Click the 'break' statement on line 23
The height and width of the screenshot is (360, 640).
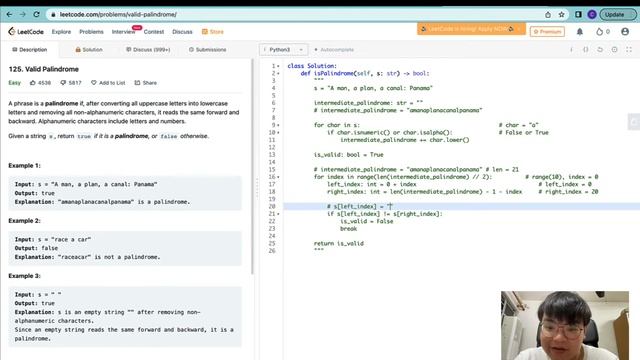348,229
